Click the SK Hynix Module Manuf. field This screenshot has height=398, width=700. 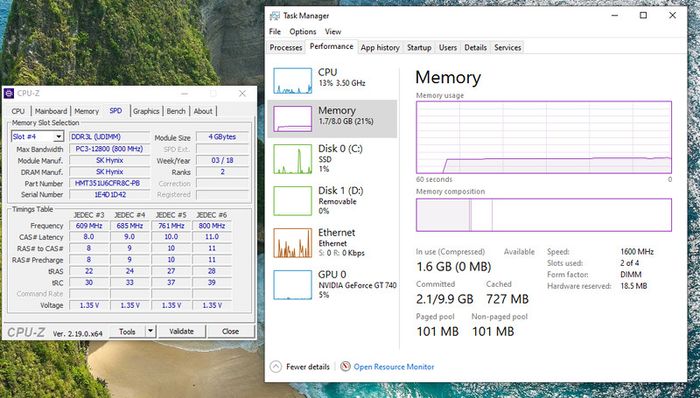point(109,160)
